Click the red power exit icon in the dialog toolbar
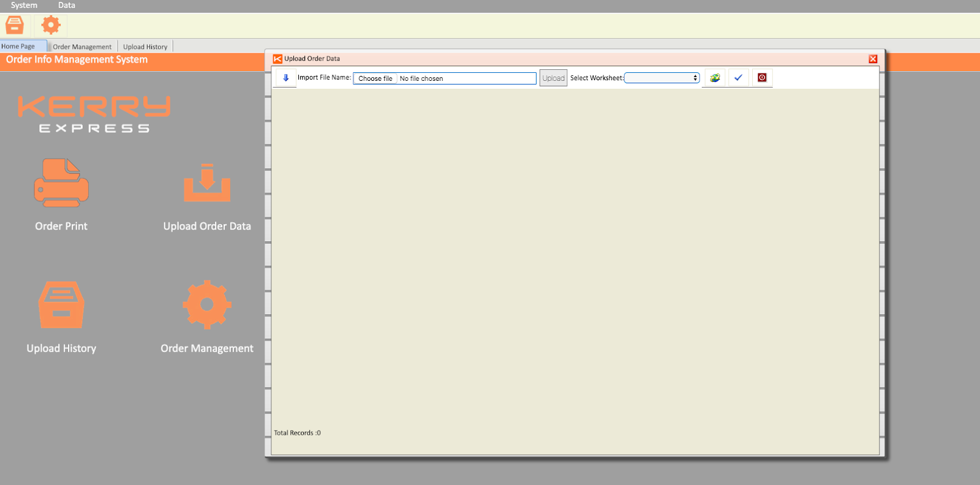980x485 pixels. (762, 78)
